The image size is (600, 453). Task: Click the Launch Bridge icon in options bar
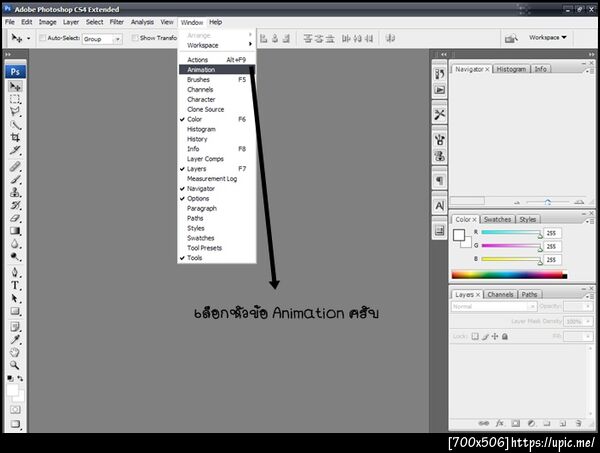511,38
